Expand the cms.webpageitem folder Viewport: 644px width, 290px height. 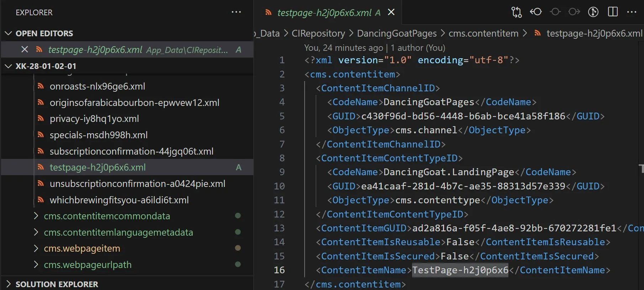point(36,248)
